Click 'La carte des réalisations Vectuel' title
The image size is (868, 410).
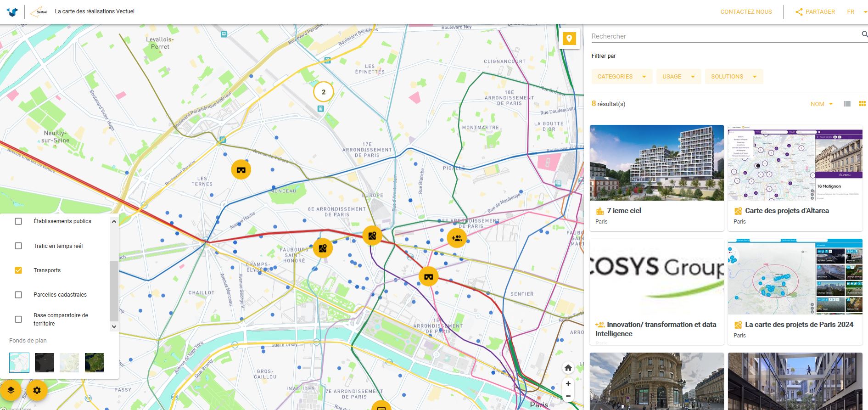[95, 11]
